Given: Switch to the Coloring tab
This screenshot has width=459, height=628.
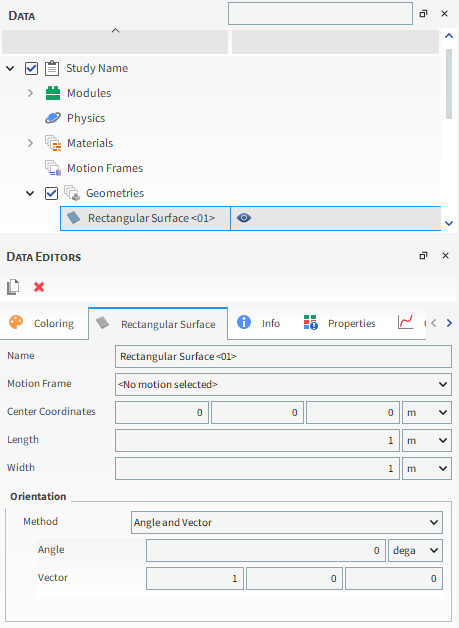Looking at the screenshot, I should pos(43,323).
